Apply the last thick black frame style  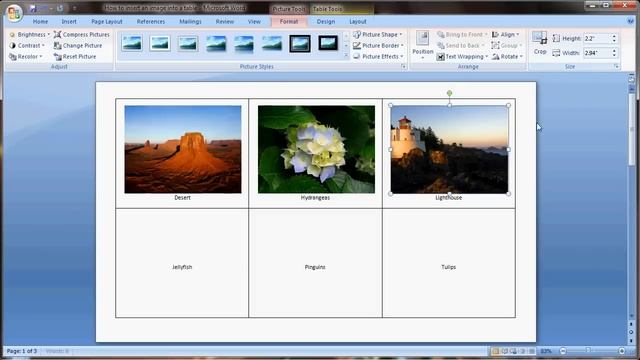328,43
